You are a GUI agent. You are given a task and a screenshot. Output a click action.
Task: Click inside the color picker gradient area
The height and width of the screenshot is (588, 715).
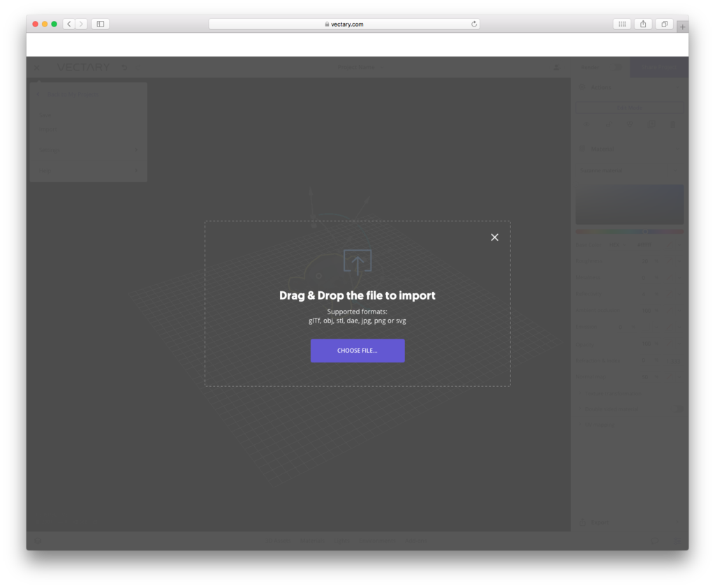point(629,205)
